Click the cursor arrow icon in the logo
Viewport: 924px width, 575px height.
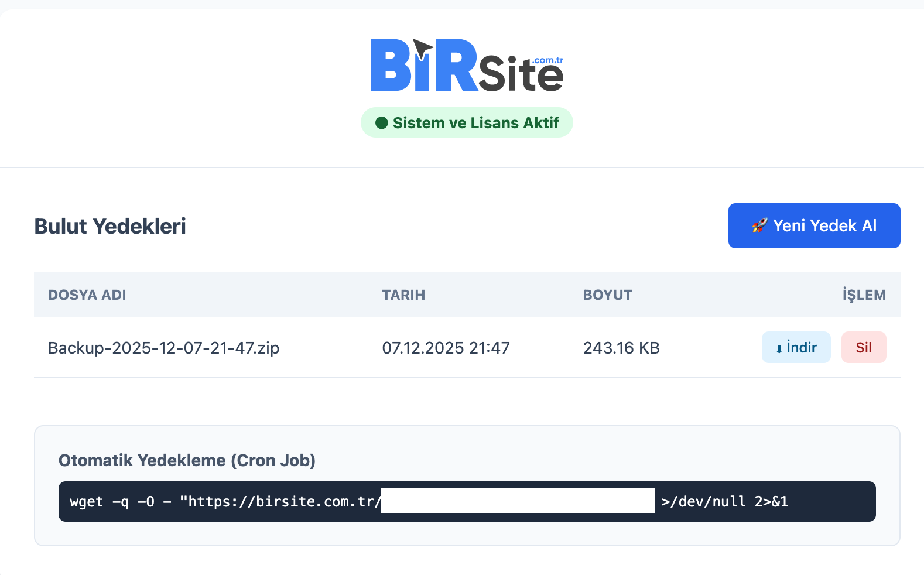point(422,49)
